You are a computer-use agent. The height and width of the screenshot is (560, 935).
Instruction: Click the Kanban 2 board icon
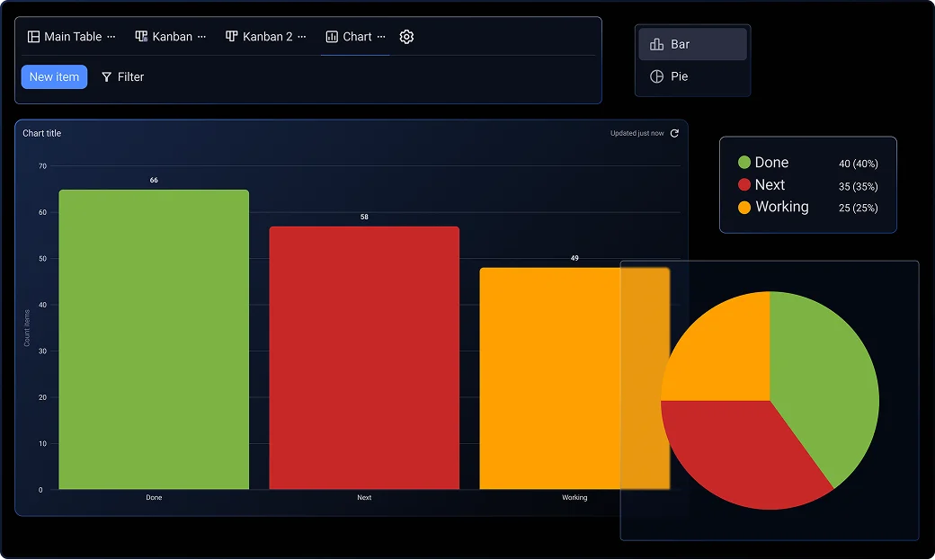(231, 36)
